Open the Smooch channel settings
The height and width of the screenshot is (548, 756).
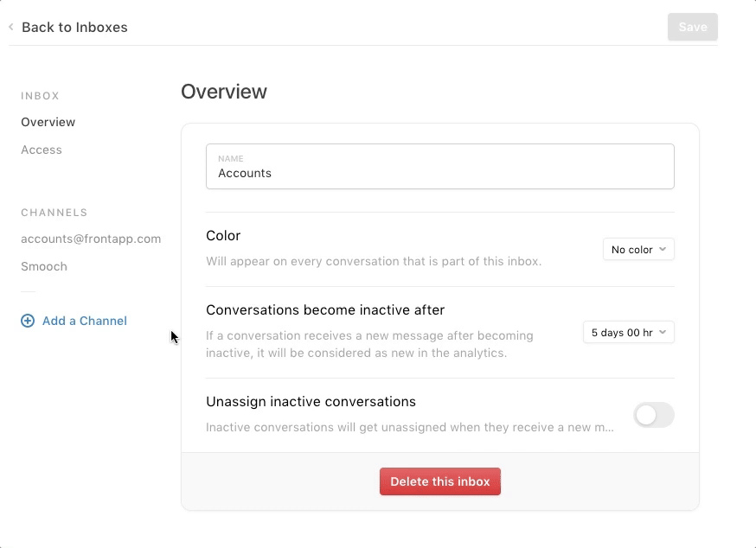(44, 266)
